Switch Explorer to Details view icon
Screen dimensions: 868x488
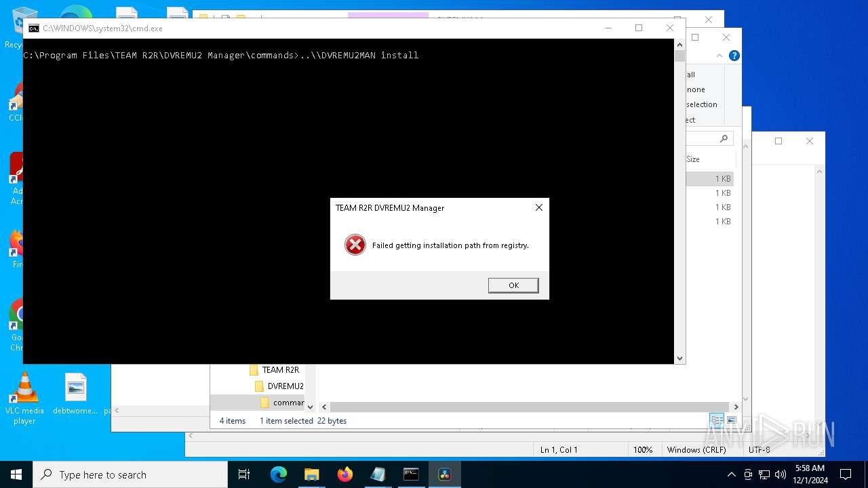point(717,420)
